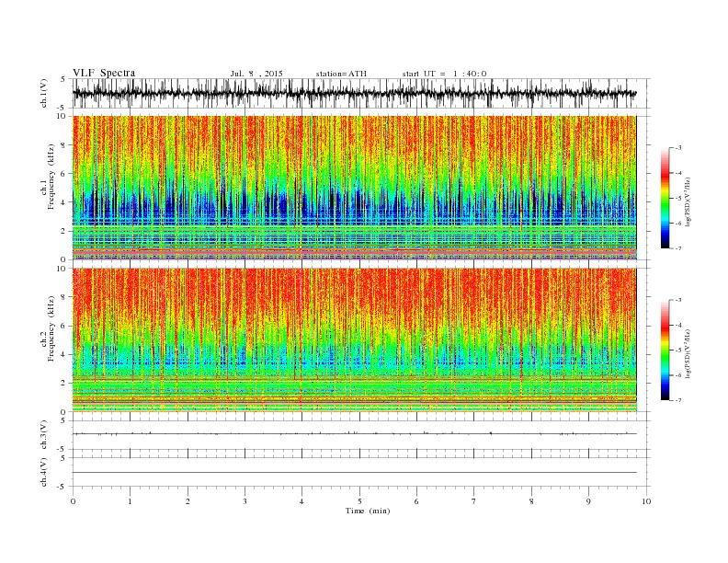The width and height of the screenshot is (728, 563).
Task: Click the time axis tick label '10'
Action: click(x=646, y=501)
